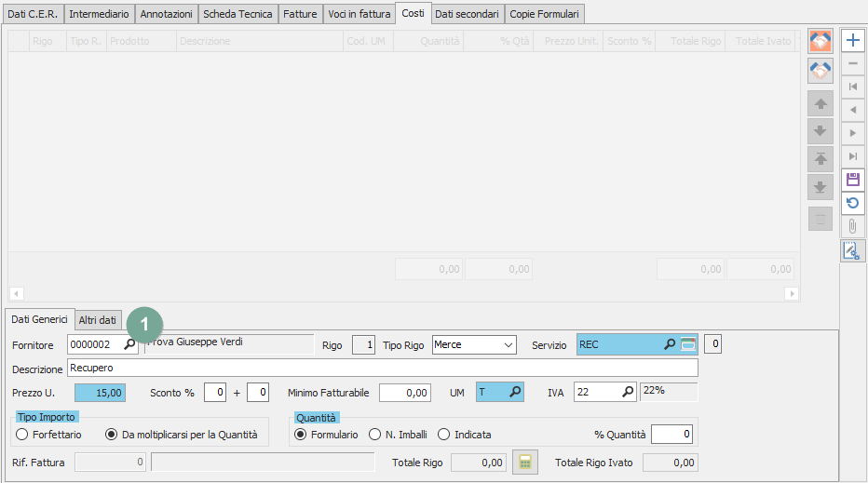Choose the Indicata quantity option
Screen dimensions: 868x483
pos(444,435)
